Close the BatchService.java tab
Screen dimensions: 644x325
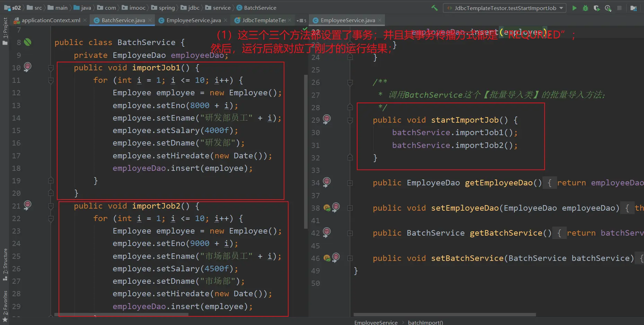pyautogui.click(x=150, y=20)
